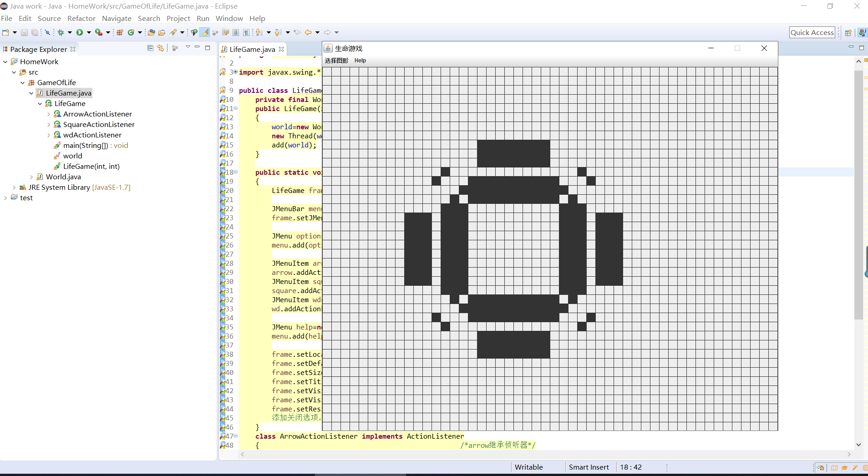Click the open-book icon in status bar
868x476 pixels.
click(834, 467)
